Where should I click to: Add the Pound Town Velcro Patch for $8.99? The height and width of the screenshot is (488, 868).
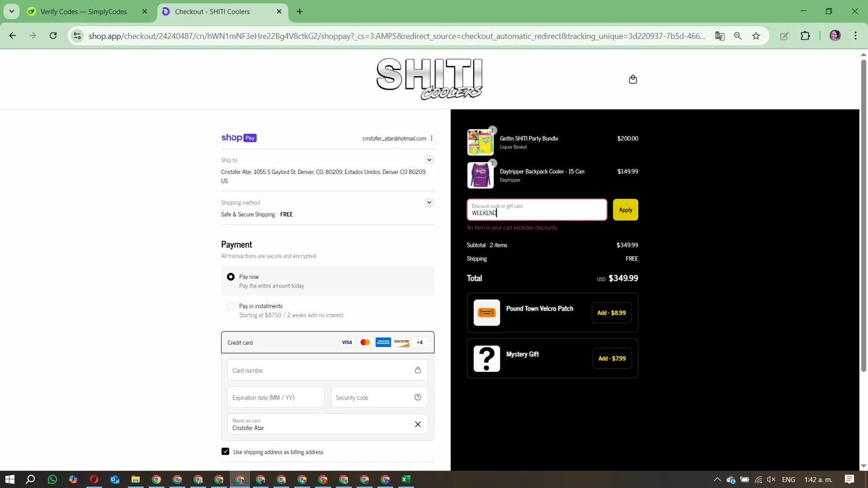612,313
